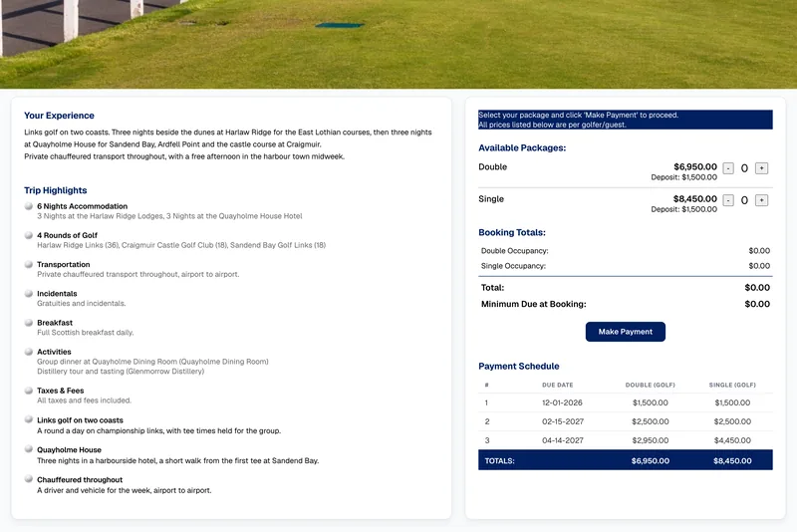Click the 'Trip Highlights' heading

[56, 190]
